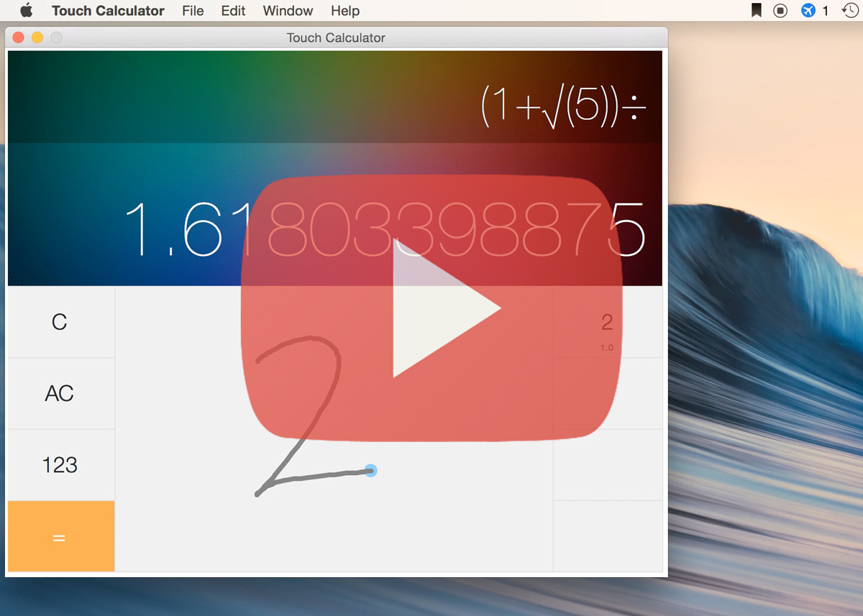Click the Touch Calculator window title
Viewport: 863px width, 616px height.
(336, 38)
